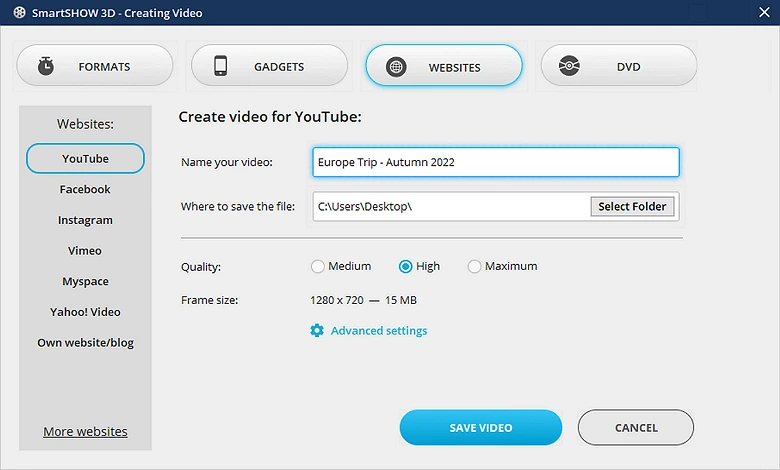
Task: Pick Instagram from the websites list
Action: pyautogui.click(x=85, y=220)
